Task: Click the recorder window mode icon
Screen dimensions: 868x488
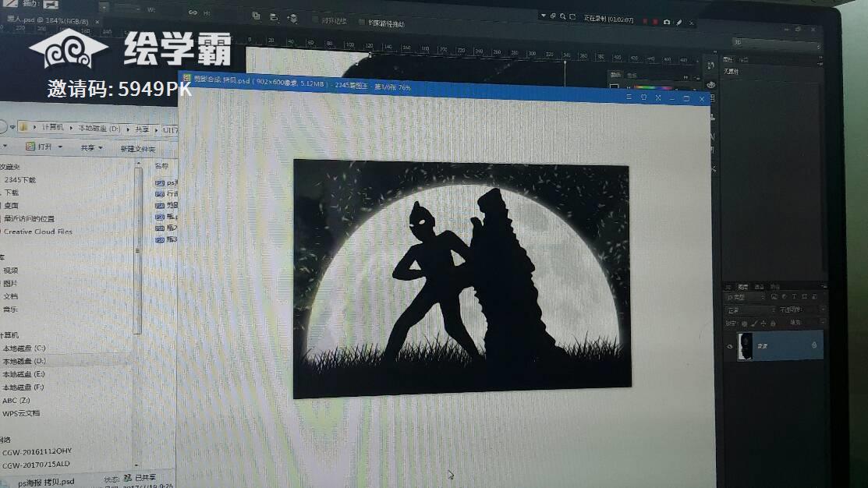Action: pos(553,16)
